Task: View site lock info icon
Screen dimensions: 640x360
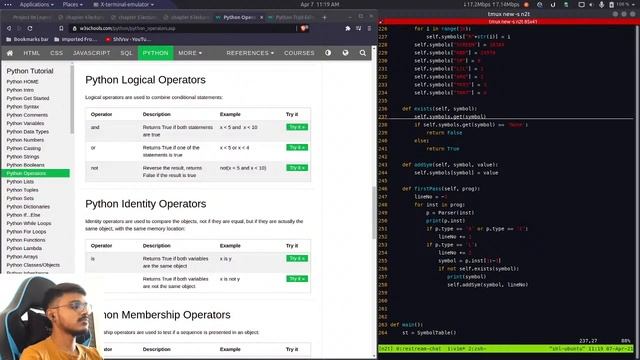Action: pyautogui.click(x=74, y=29)
